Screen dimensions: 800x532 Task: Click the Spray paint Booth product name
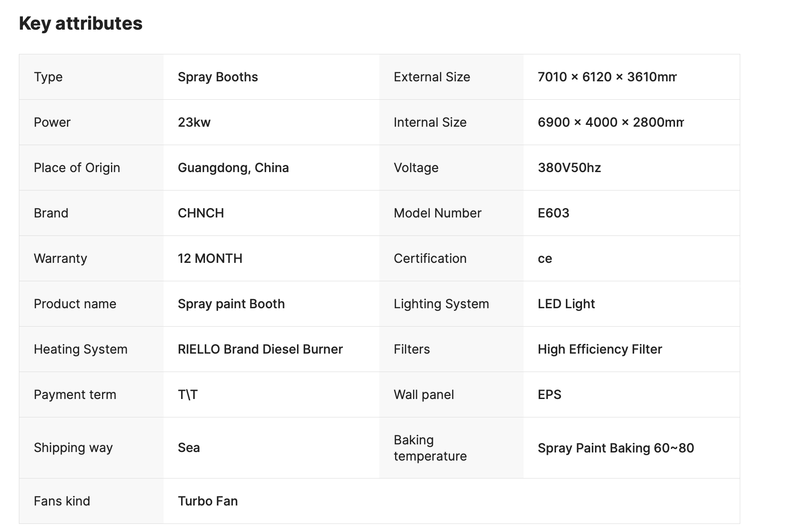pyautogui.click(x=231, y=304)
